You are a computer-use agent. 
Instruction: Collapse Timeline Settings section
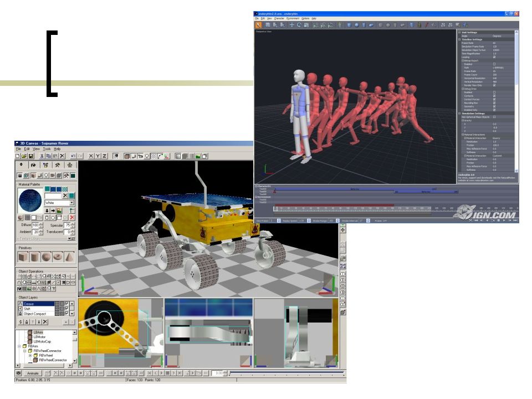(459, 39)
